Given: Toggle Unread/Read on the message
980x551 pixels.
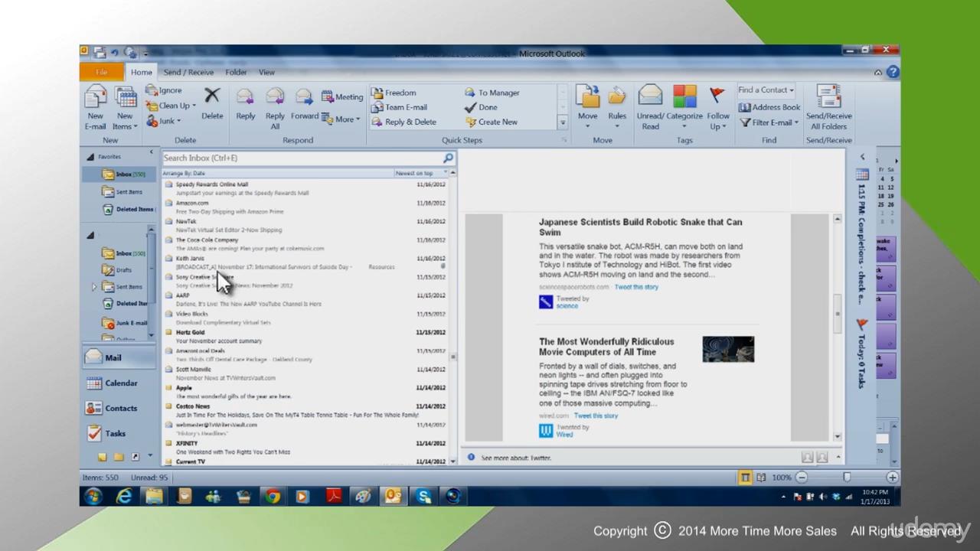Looking at the screenshot, I should pyautogui.click(x=650, y=107).
